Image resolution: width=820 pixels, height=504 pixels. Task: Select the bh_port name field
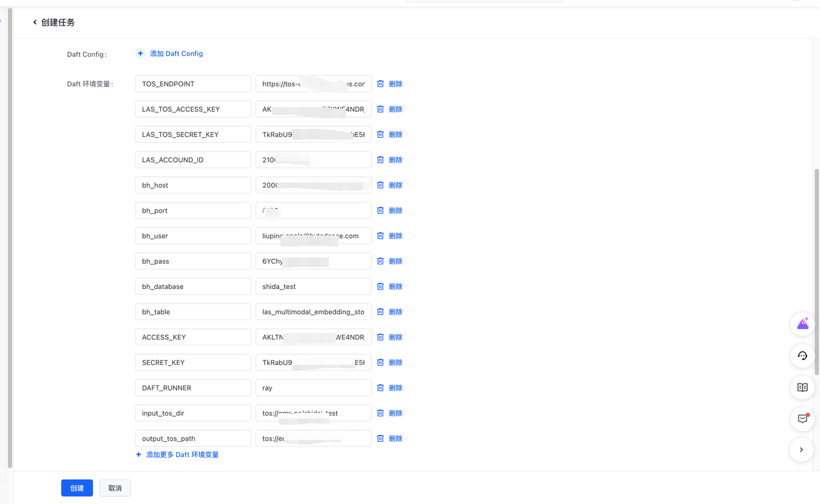click(193, 211)
